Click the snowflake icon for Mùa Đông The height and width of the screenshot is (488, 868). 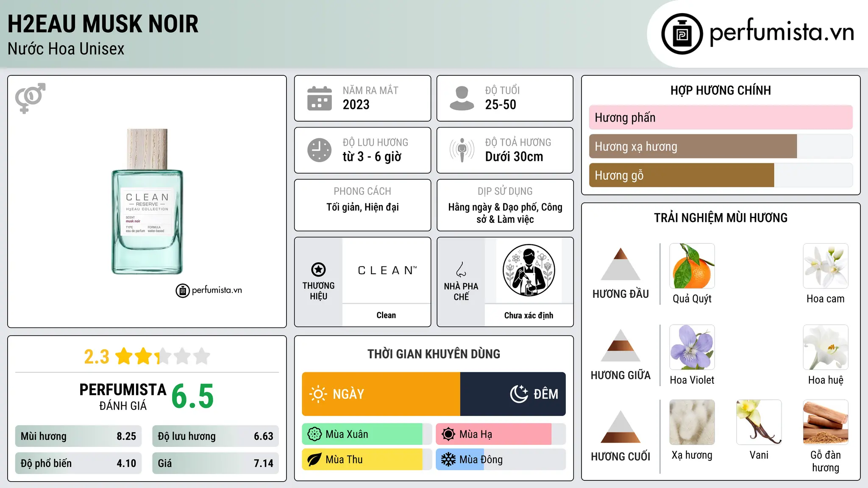[448, 460]
